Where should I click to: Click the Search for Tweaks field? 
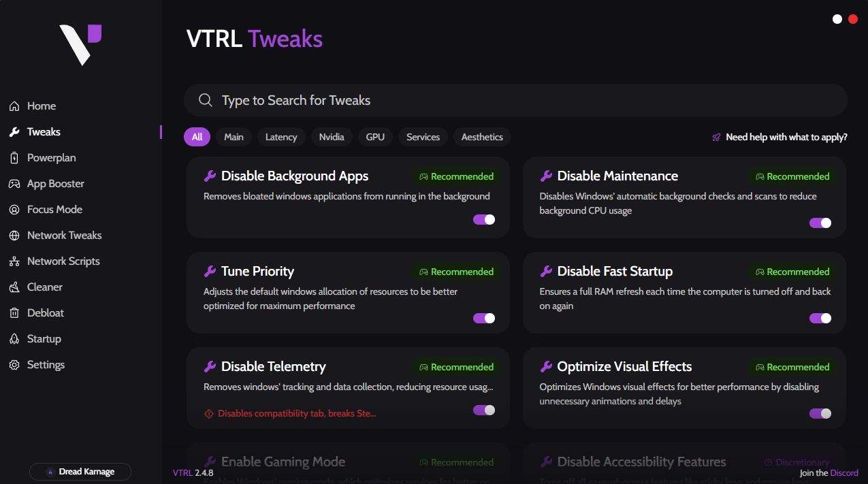[x=515, y=100]
